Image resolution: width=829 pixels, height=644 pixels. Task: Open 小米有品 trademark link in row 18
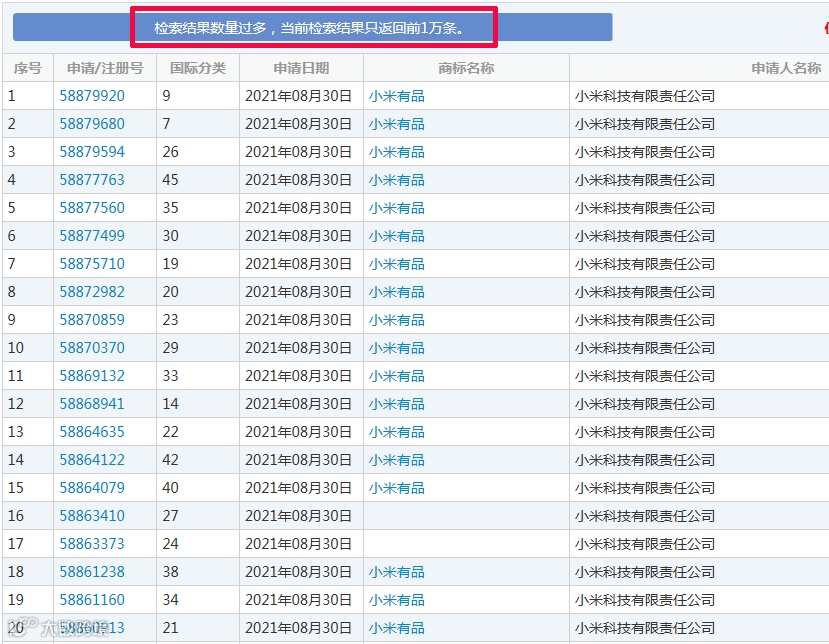click(x=397, y=573)
